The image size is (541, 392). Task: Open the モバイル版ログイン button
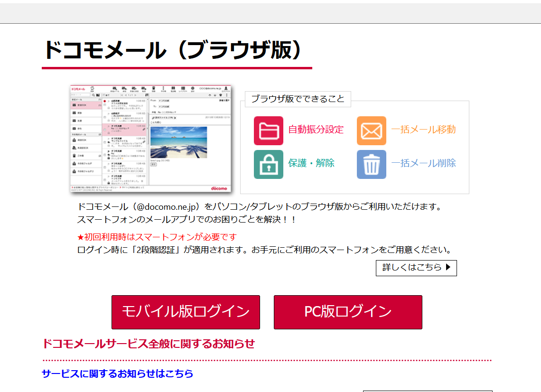186,312
